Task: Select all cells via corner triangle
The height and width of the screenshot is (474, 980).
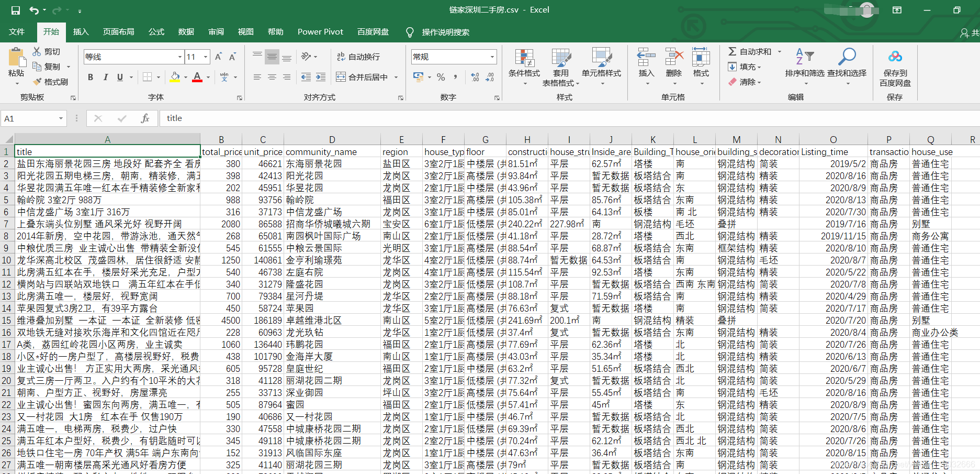Action: (x=8, y=139)
